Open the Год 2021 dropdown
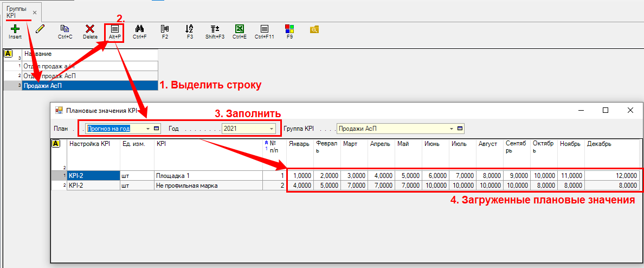Screen dimensions: 644x268 (x=271, y=129)
